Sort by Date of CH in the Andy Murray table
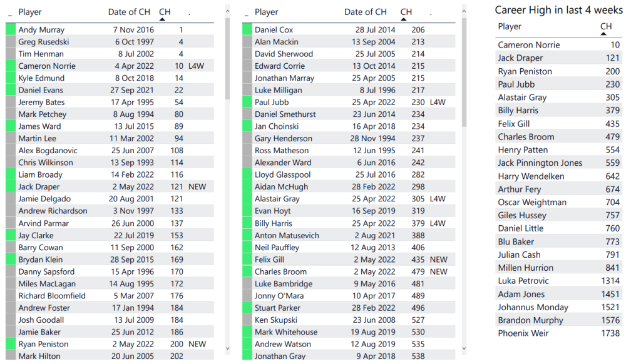Image resolution: width=641 pixels, height=364 pixels. (x=129, y=12)
